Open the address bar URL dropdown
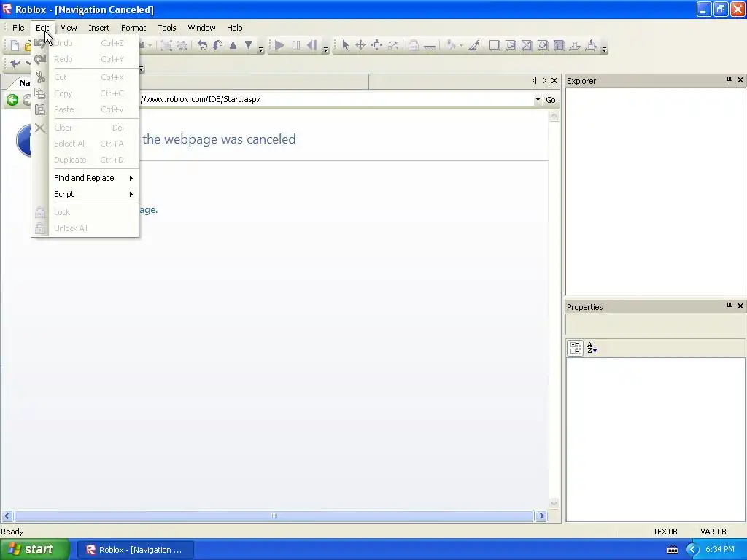Image resolution: width=747 pixels, height=560 pixels. click(x=538, y=100)
